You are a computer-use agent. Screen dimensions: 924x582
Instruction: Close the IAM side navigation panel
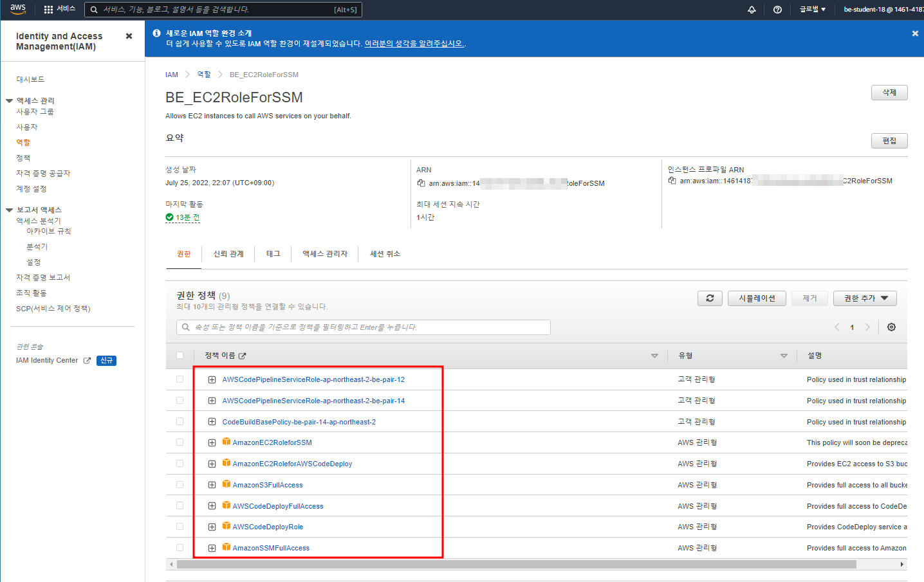click(x=129, y=36)
